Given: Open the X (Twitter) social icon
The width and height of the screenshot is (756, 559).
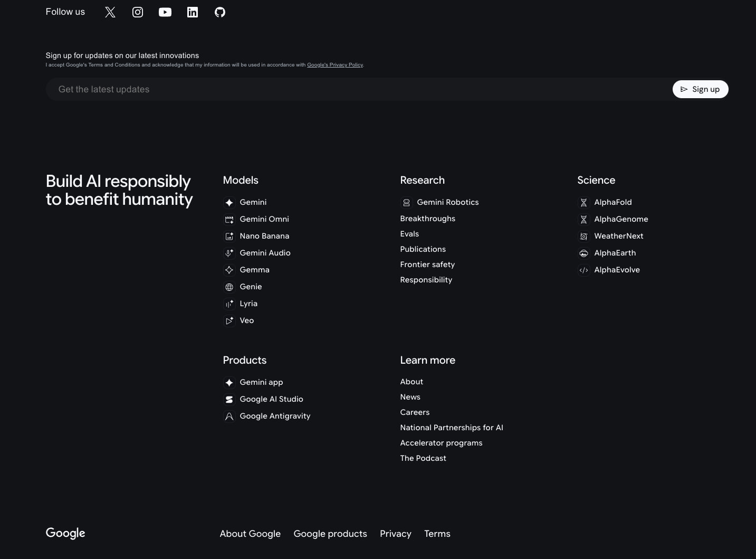Looking at the screenshot, I should point(110,12).
